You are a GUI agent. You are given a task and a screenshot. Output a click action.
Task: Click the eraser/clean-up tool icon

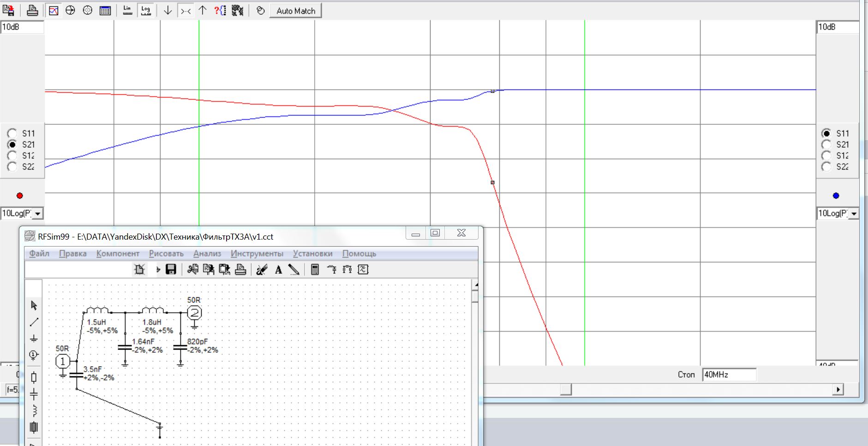click(x=262, y=270)
